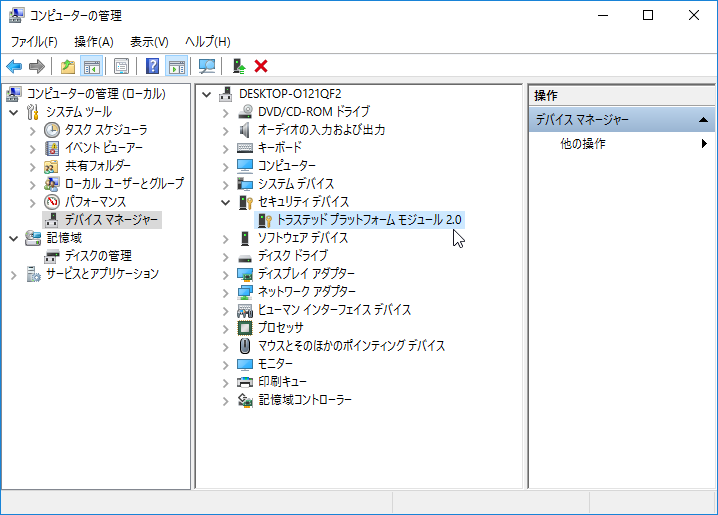This screenshot has height=515, width=718.
Task: Collapse the デバイス マネージャー actions header
Action: pyautogui.click(x=703, y=120)
